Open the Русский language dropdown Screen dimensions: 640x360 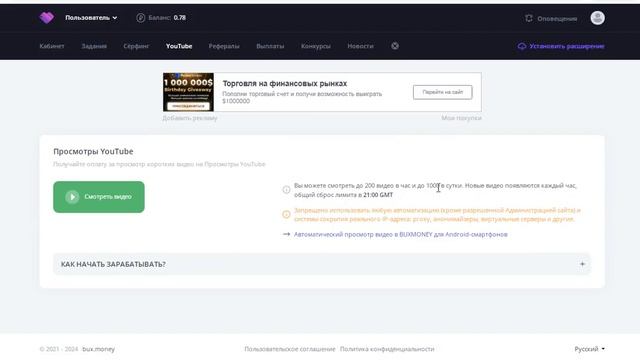tap(589, 349)
